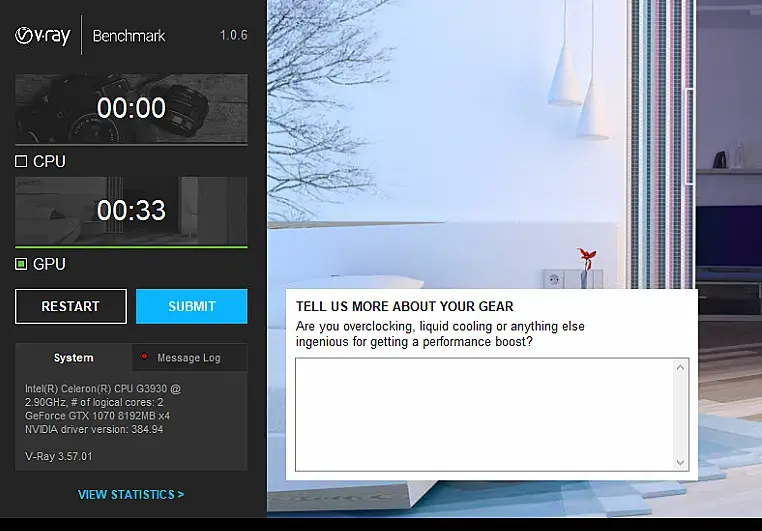Submit the benchmark results
The height and width of the screenshot is (531, 762).
(191, 306)
